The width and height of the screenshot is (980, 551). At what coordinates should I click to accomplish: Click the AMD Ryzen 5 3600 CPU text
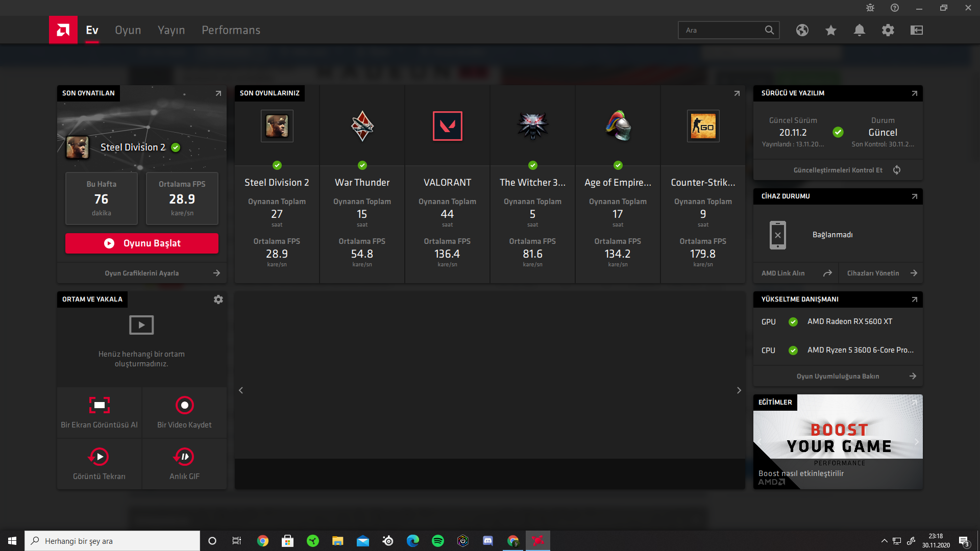861,350
